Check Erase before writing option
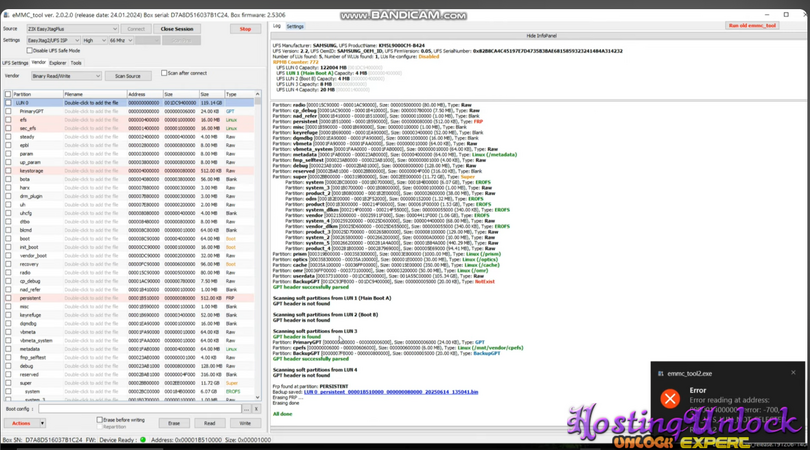The height and width of the screenshot is (450, 810). click(x=99, y=420)
